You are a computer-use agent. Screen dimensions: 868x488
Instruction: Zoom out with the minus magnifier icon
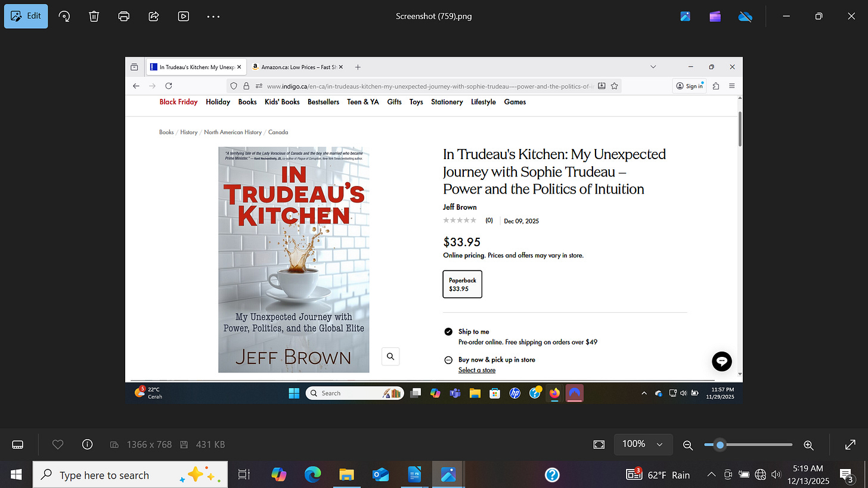(687, 445)
